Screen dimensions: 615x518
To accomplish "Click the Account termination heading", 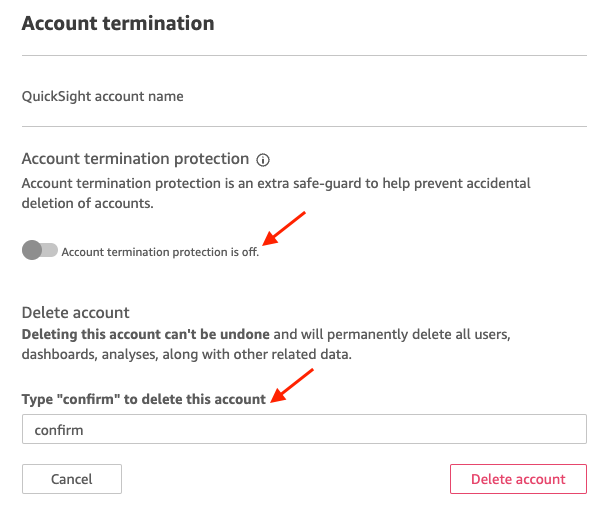I will pos(118,23).
